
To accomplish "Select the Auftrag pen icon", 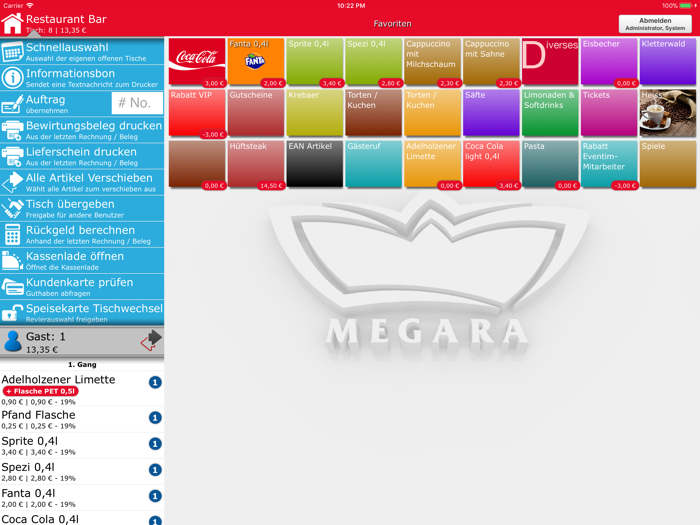I will coord(12,104).
